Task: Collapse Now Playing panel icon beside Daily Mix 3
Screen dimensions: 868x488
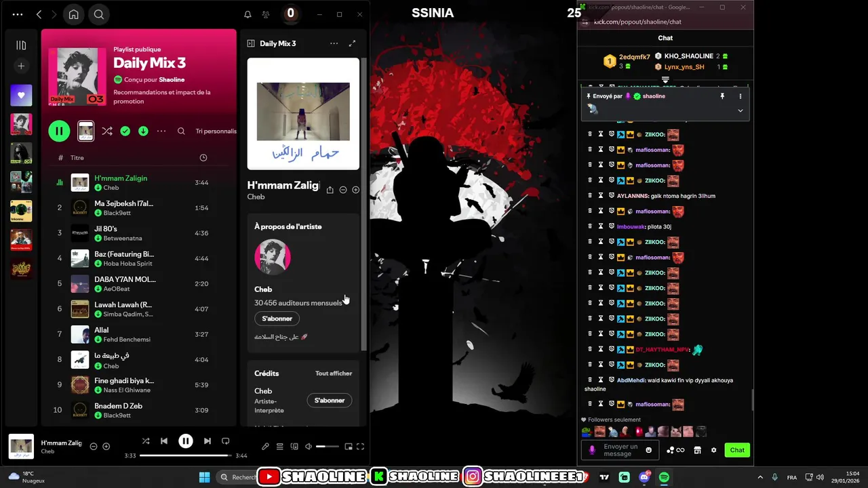Action: [x=251, y=43]
